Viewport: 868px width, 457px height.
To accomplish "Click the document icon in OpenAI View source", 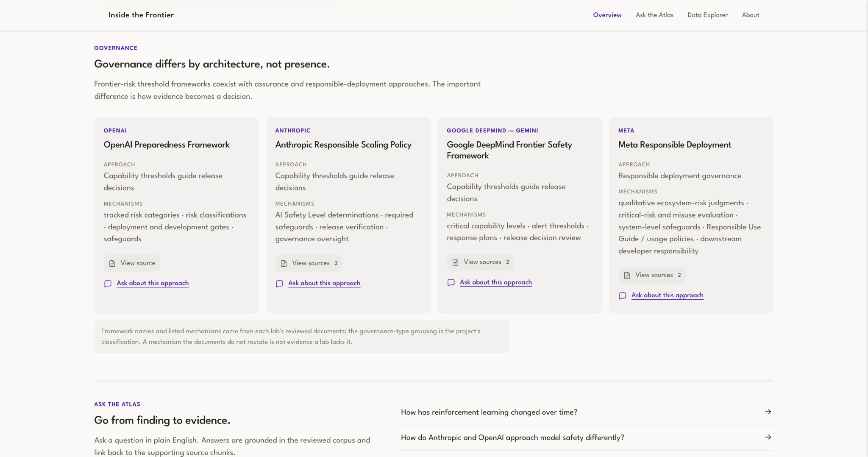I will [x=112, y=263].
